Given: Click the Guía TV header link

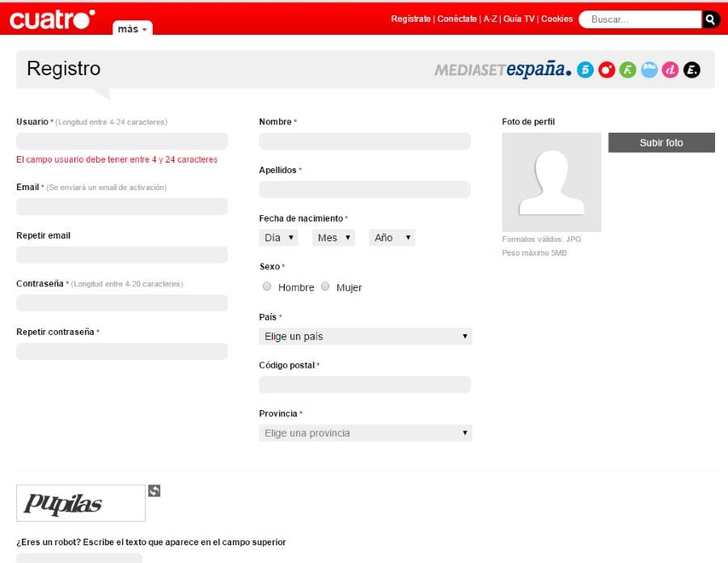Looking at the screenshot, I should coord(518,19).
